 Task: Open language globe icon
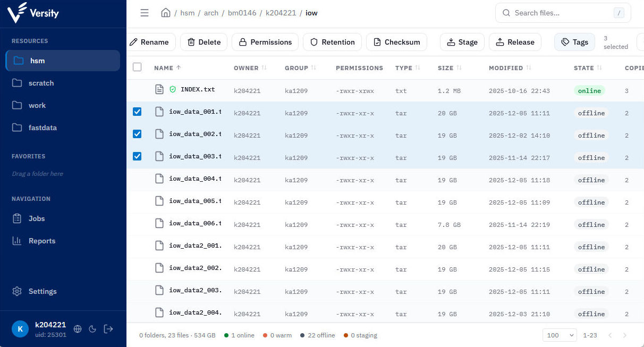coord(78,329)
